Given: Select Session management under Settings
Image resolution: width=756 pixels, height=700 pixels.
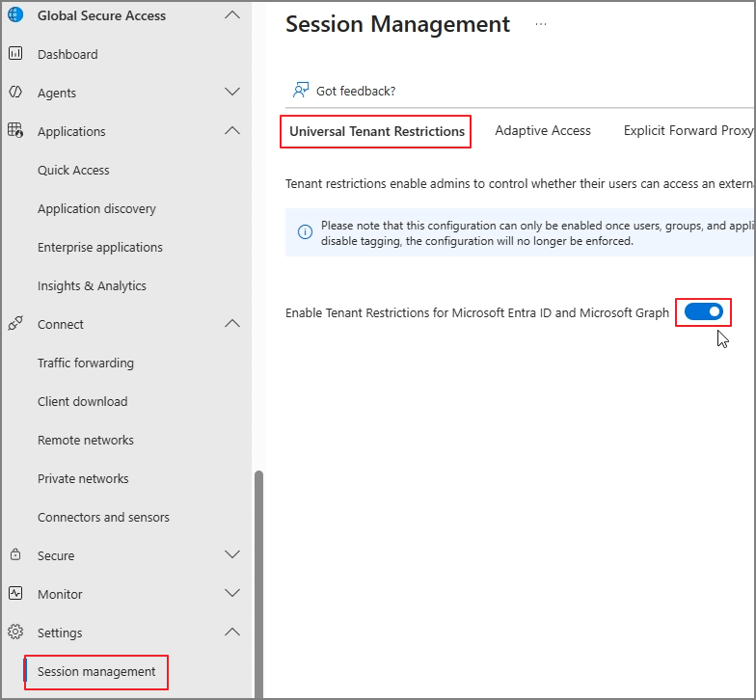Looking at the screenshot, I should [x=96, y=671].
